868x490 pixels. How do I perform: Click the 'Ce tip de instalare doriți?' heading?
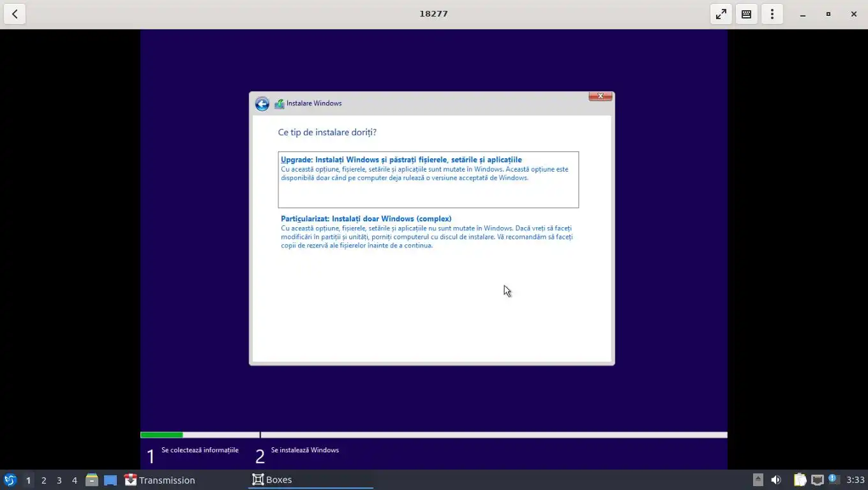[327, 132]
